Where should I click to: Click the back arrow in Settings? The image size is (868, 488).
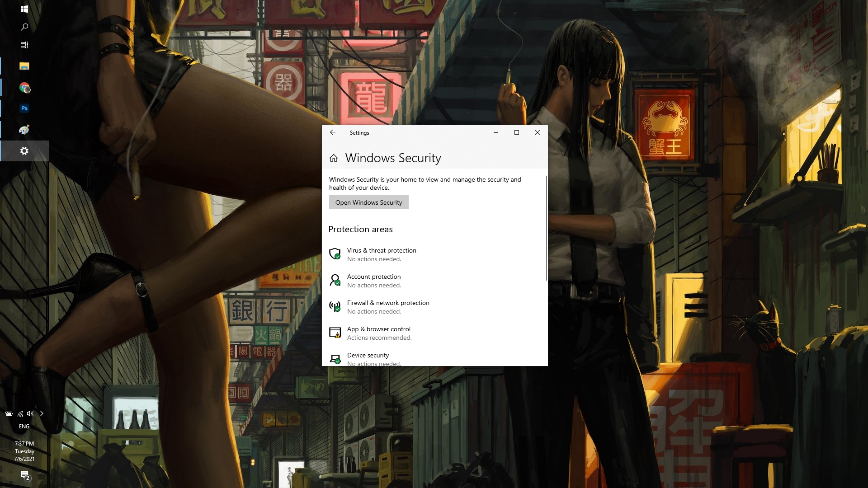332,131
